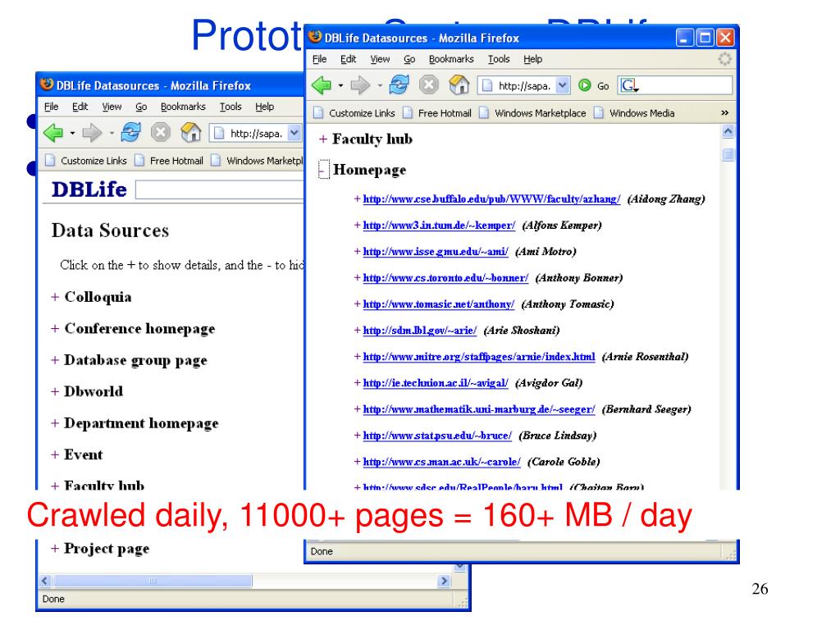
Task: Open Windows Marketplace bookmark in the front window
Action: click(532, 113)
